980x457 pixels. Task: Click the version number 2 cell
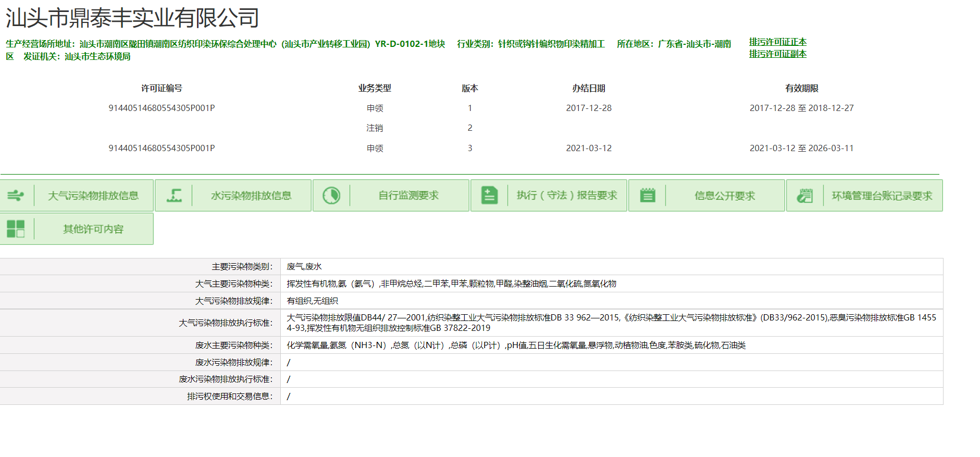(470, 128)
